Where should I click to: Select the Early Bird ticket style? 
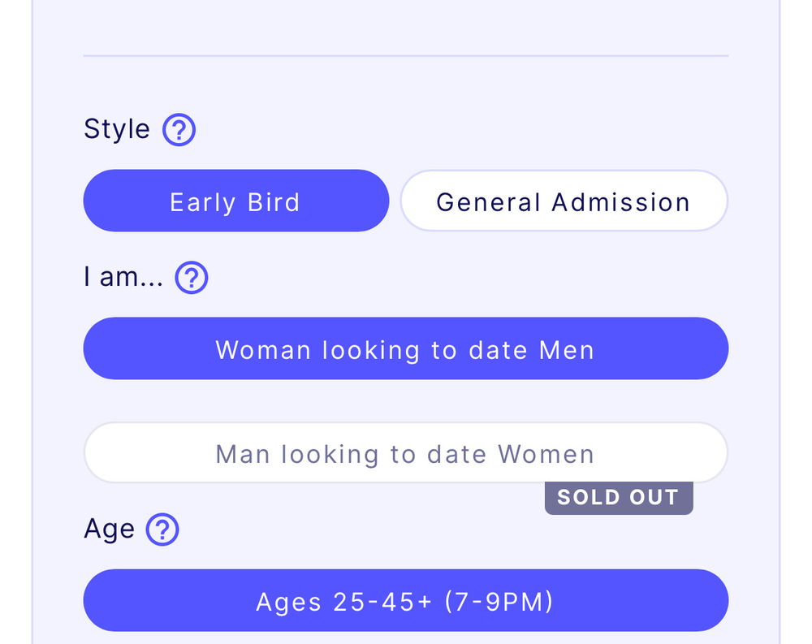click(x=236, y=201)
